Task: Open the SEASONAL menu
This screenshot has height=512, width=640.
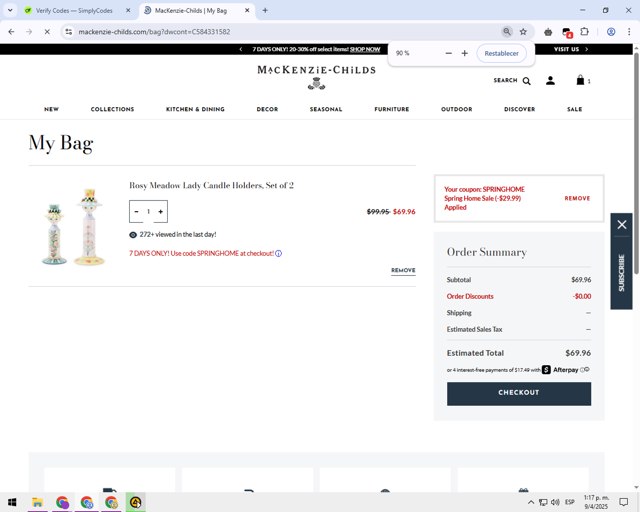Action: point(326,109)
